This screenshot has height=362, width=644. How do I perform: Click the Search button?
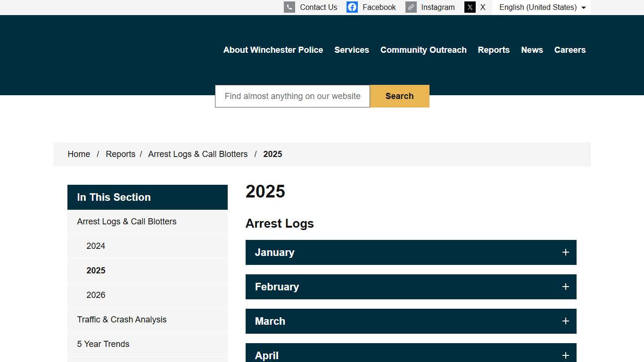pyautogui.click(x=399, y=96)
